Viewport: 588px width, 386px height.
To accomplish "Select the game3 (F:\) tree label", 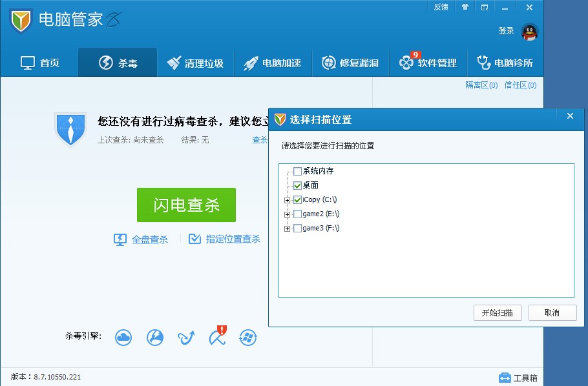I will (321, 229).
